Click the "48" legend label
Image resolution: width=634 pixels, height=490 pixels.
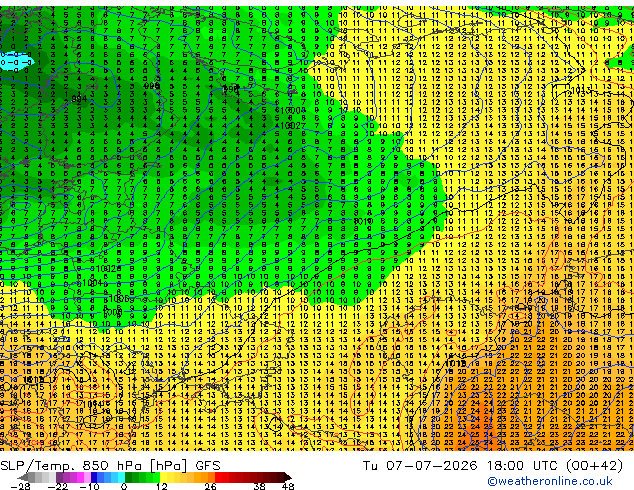click(x=288, y=486)
